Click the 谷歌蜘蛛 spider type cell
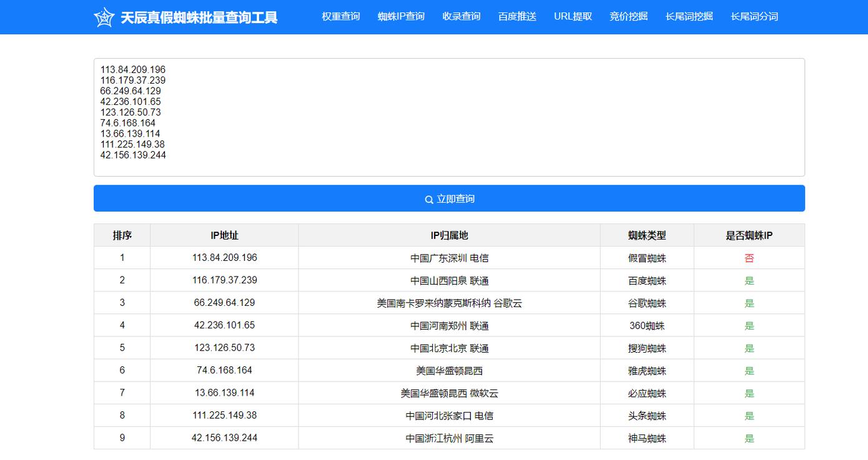 tap(647, 303)
